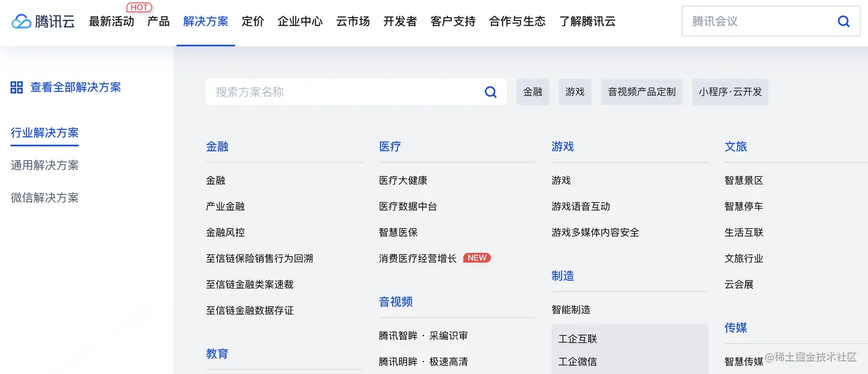Open the 医疗数据中台 solution link
The image size is (868, 374).
[x=408, y=207]
